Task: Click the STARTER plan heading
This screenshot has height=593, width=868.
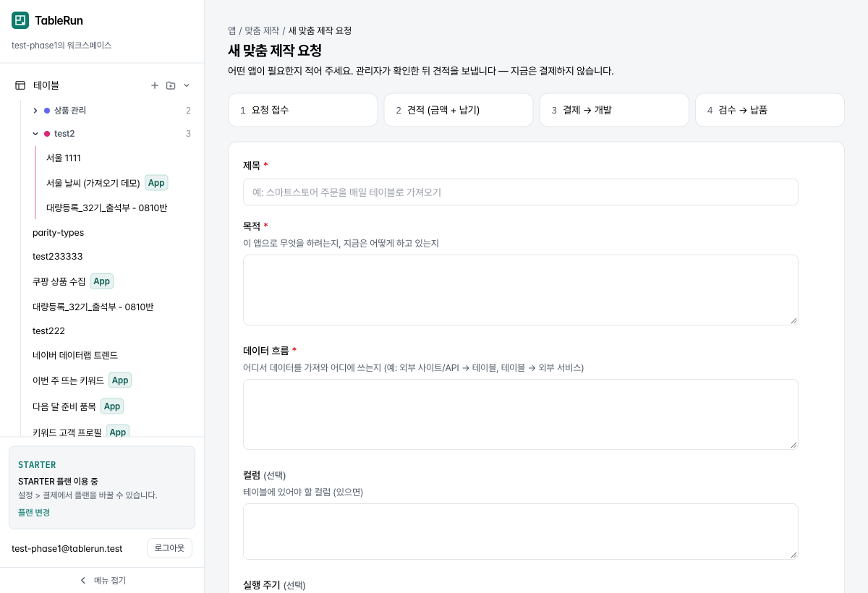Action: 37,465
